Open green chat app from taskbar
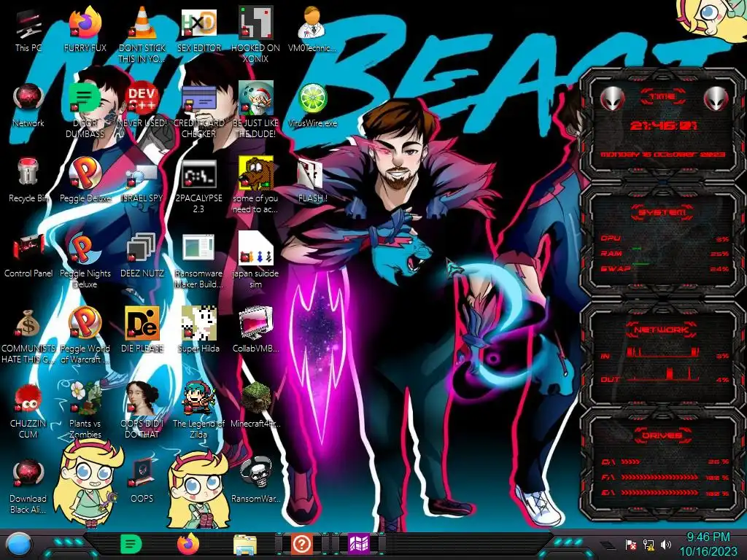The image size is (747, 560). point(131,544)
